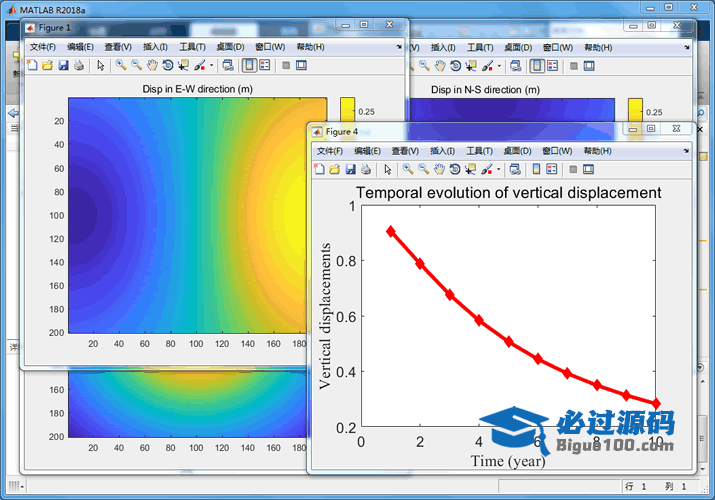Select Edit Plot arrow in Figure 4
715x500 pixels.
[x=388, y=170]
